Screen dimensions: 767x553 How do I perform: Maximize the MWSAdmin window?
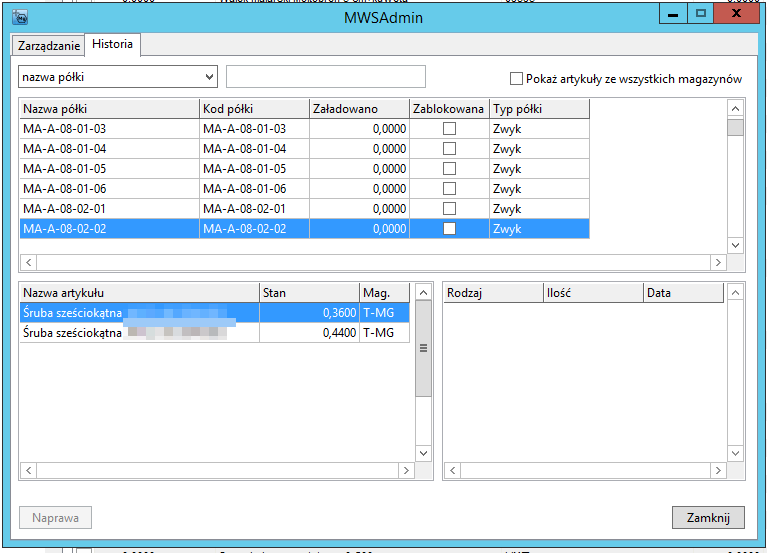coord(701,14)
